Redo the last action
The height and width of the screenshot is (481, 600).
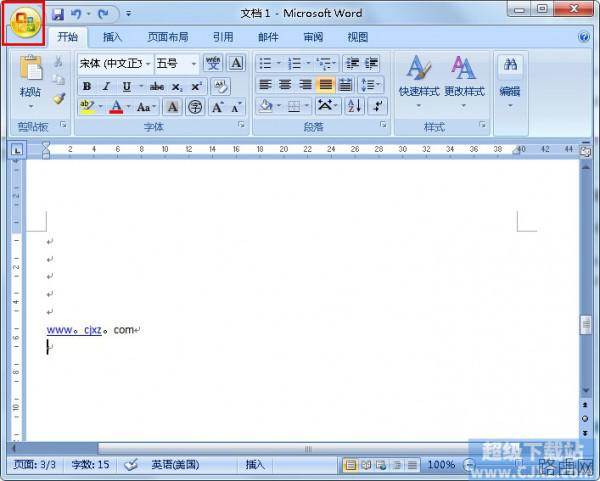103,14
